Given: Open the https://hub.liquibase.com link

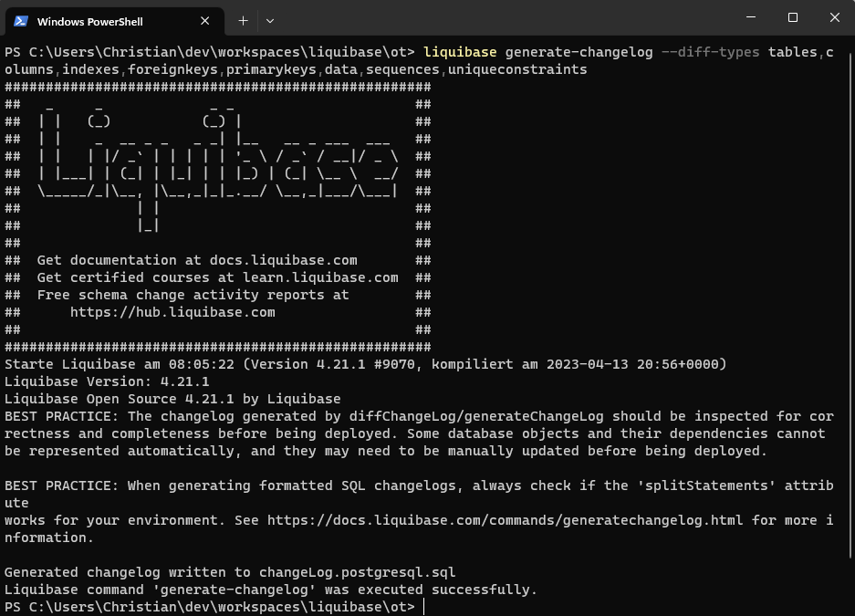Looking at the screenshot, I should (x=172, y=312).
